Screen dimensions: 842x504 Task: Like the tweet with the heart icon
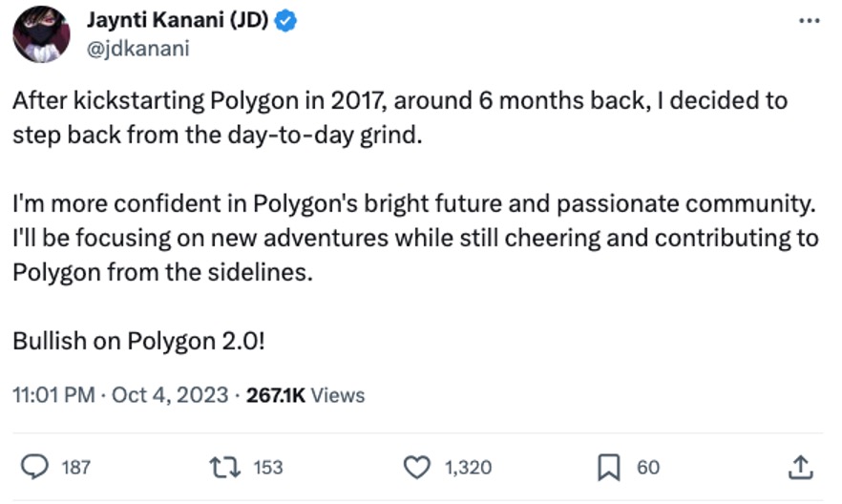pos(417,467)
